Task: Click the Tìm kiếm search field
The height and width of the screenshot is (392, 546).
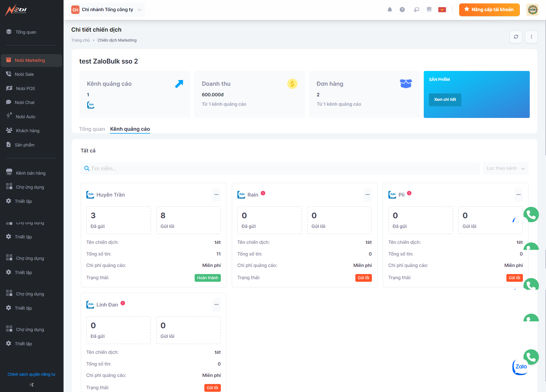Action: tap(281, 169)
